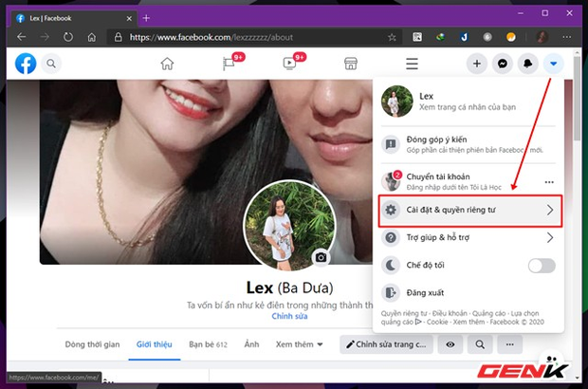Open Messenger chat icon
Image resolution: width=588 pixels, height=389 pixels.
[x=503, y=64]
